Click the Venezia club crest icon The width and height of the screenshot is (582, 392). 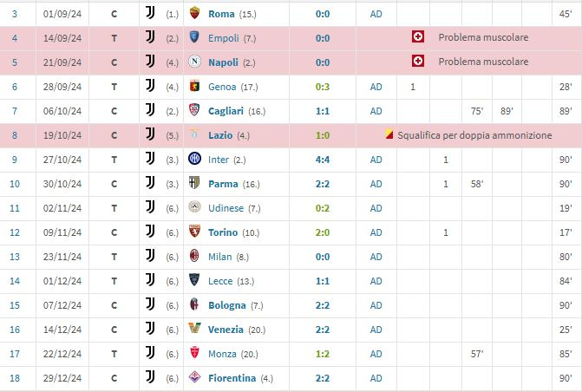pyautogui.click(x=194, y=329)
